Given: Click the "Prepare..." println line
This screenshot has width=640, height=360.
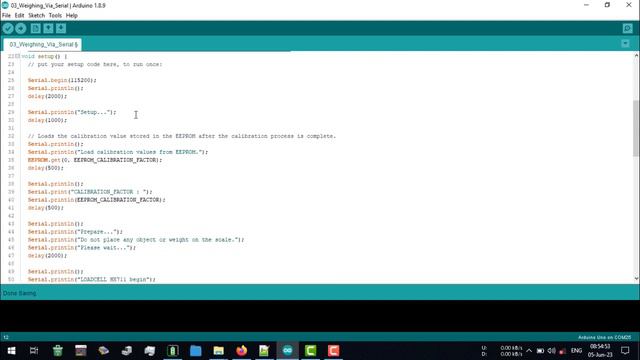Looking at the screenshot, I should (x=75, y=232).
